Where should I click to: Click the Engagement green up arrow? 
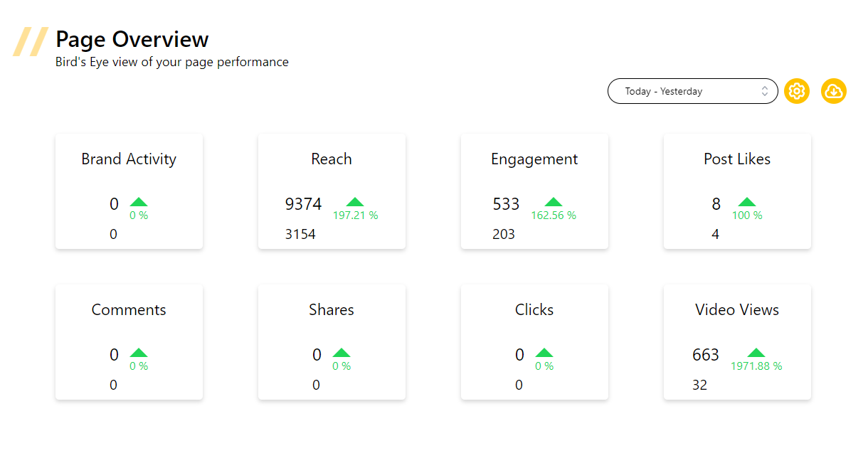pos(553,202)
